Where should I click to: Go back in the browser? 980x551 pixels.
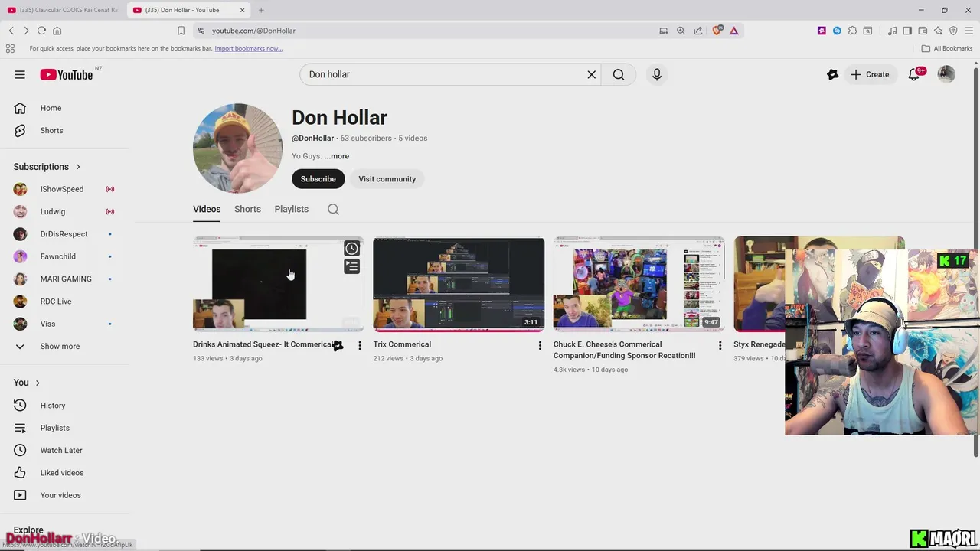pyautogui.click(x=11, y=31)
